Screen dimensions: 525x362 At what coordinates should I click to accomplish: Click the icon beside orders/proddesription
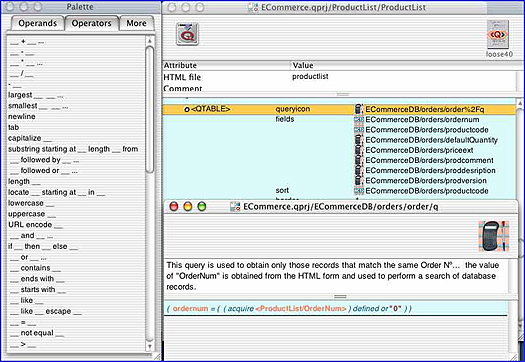click(x=359, y=170)
